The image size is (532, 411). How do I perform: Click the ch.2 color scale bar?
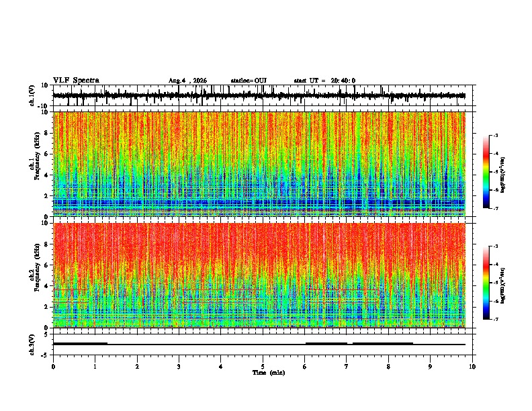coord(486,283)
